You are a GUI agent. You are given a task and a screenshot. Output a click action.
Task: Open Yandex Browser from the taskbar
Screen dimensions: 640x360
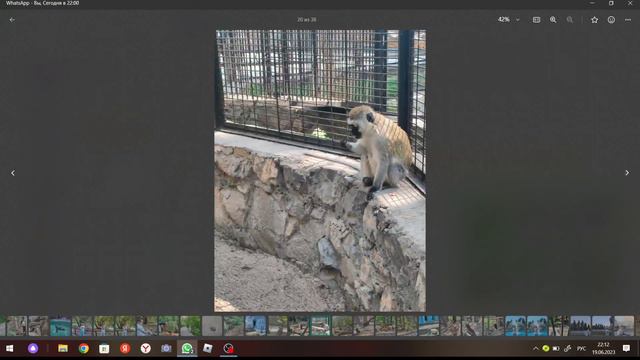click(145, 349)
